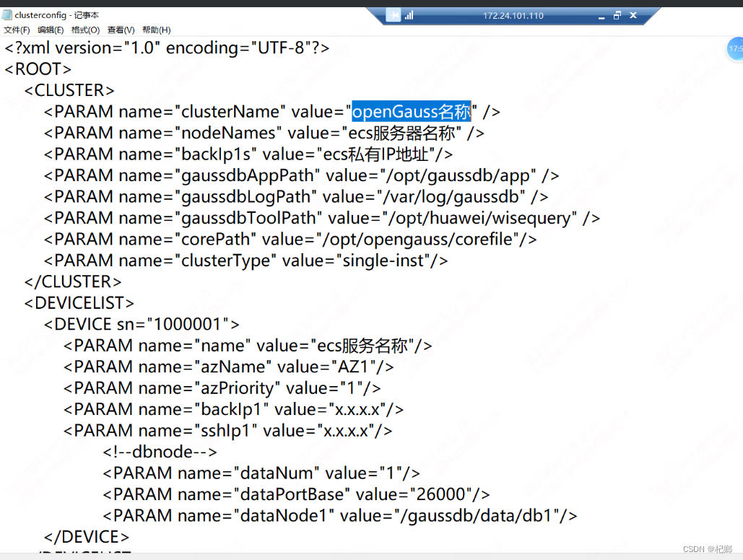The height and width of the screenshot is (560, 743).
Task: Click the Notepad icon in title bar
Action: [x=6, y=15]
